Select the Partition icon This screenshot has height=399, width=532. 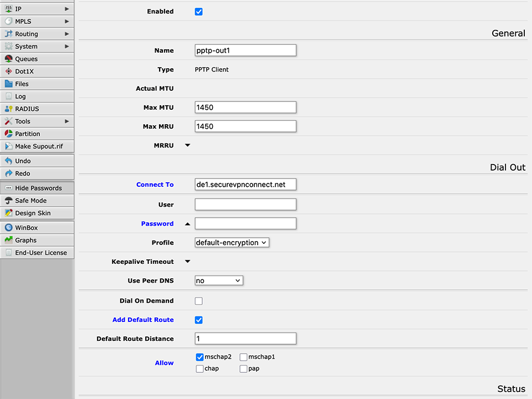(x=7, y=134)
